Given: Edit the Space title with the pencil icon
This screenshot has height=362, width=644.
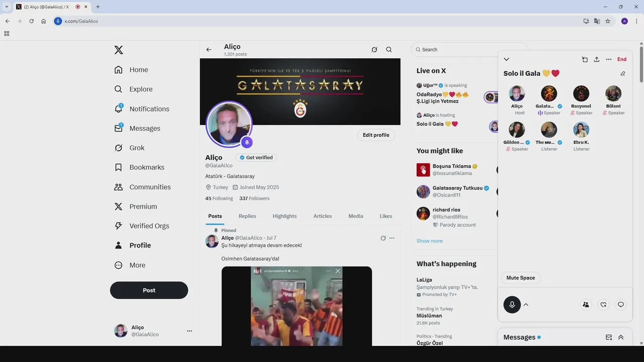Looking at the screenshot, I should coord(623,73).
